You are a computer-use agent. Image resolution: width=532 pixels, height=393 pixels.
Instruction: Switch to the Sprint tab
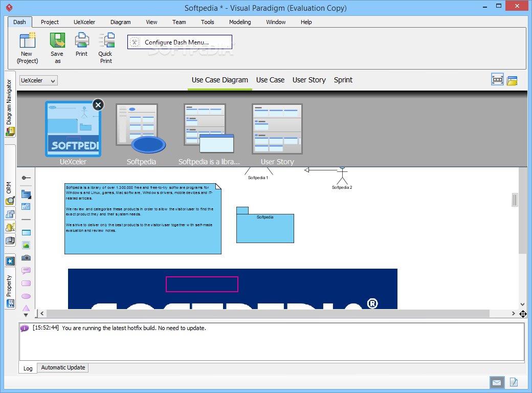pos(343,80)
